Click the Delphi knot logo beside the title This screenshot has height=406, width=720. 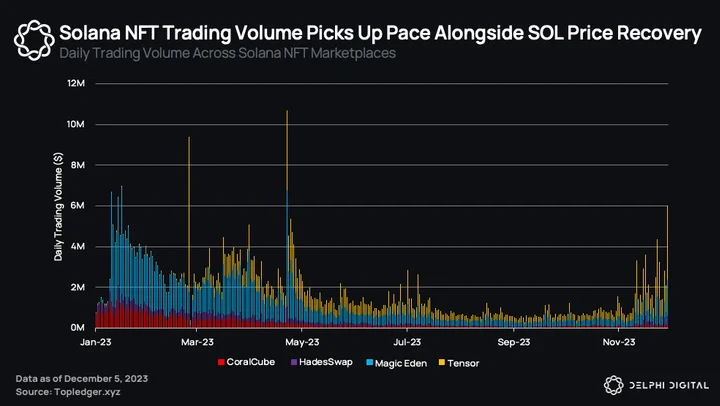(x=34, y=40)
